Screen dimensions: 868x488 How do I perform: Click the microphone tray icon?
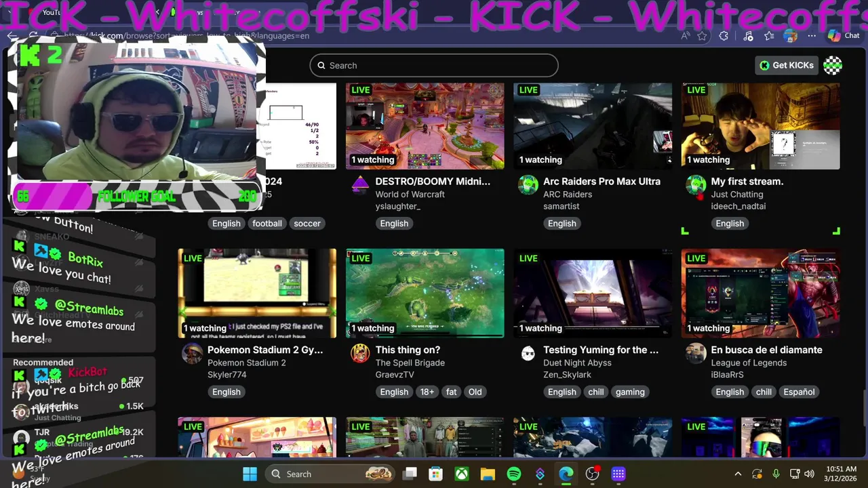776,474
